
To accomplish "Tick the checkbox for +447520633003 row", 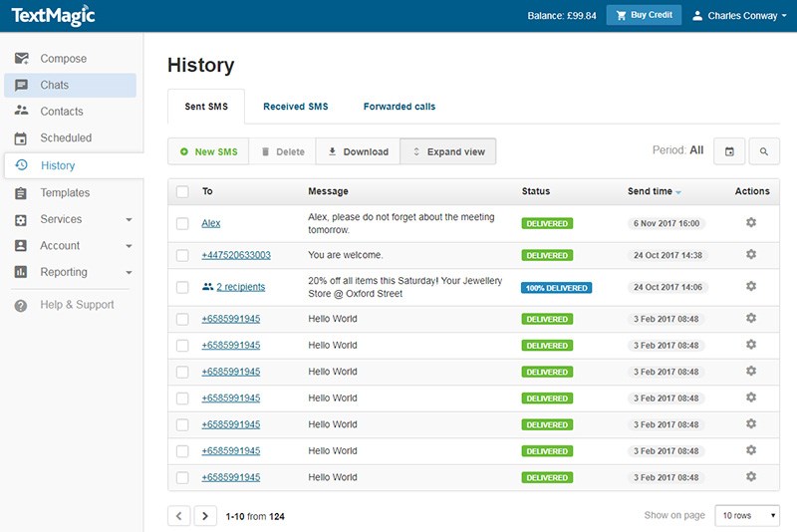I will [x=182, y=255].
